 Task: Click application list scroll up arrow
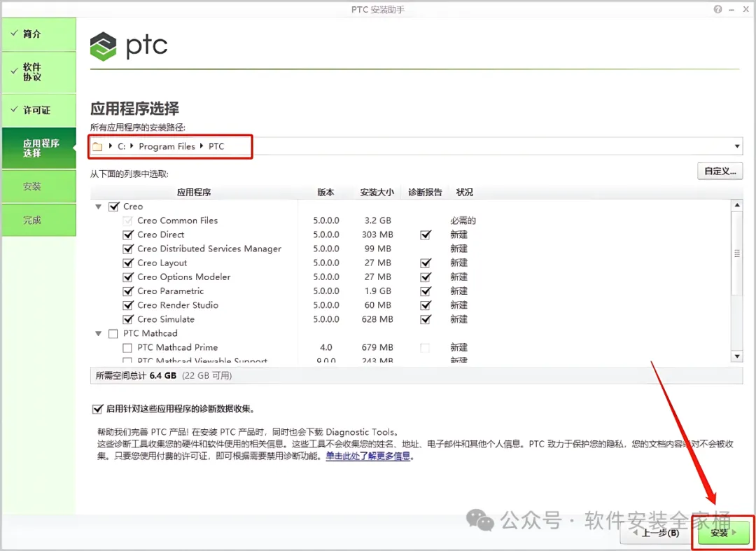pos(736,205)
